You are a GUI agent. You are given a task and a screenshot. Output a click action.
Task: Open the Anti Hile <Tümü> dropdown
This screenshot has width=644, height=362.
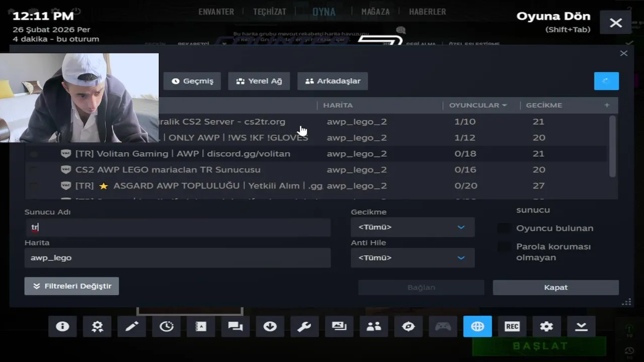413,258
